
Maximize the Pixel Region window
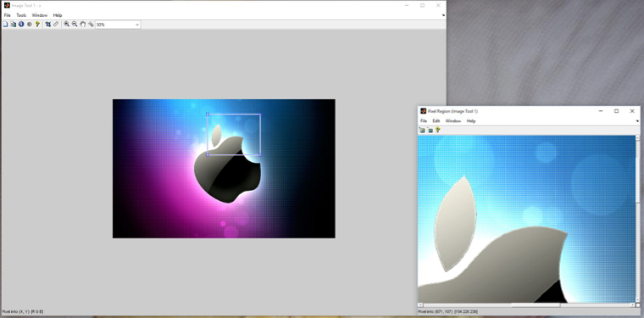coord(617,111)
